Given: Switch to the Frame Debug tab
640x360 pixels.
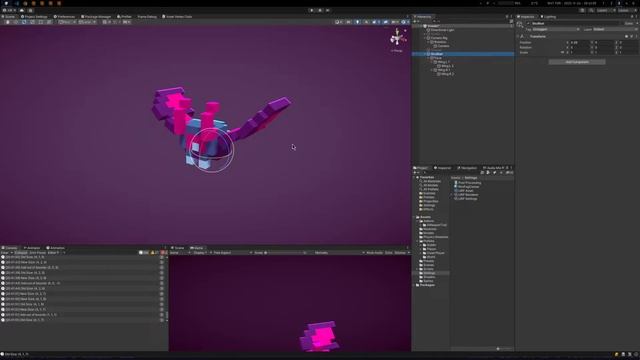Looking at the screenshot, I should pyautogui.click(x=147, y=17).
